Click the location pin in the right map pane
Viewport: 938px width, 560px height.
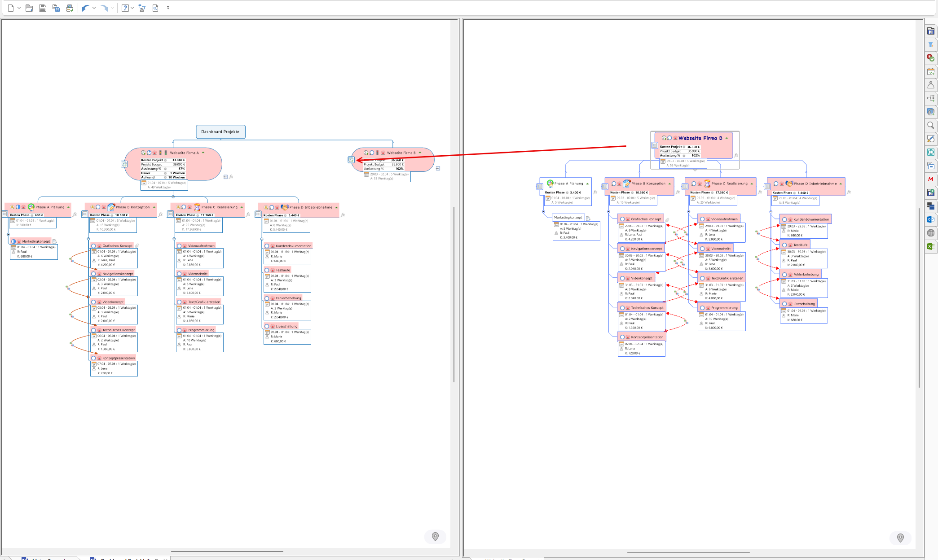pyautogui.click(x=900, y=538)
